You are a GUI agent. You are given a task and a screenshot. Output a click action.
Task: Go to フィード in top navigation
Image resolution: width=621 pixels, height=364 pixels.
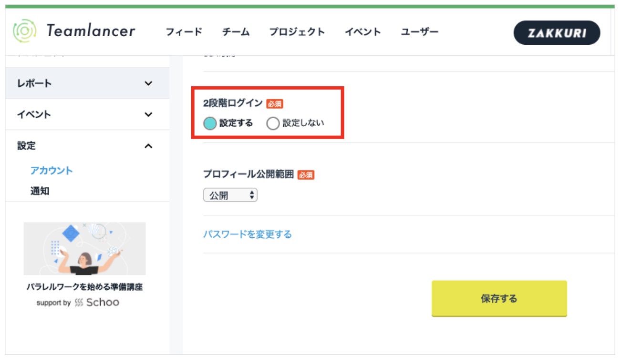tap(184, 32)
